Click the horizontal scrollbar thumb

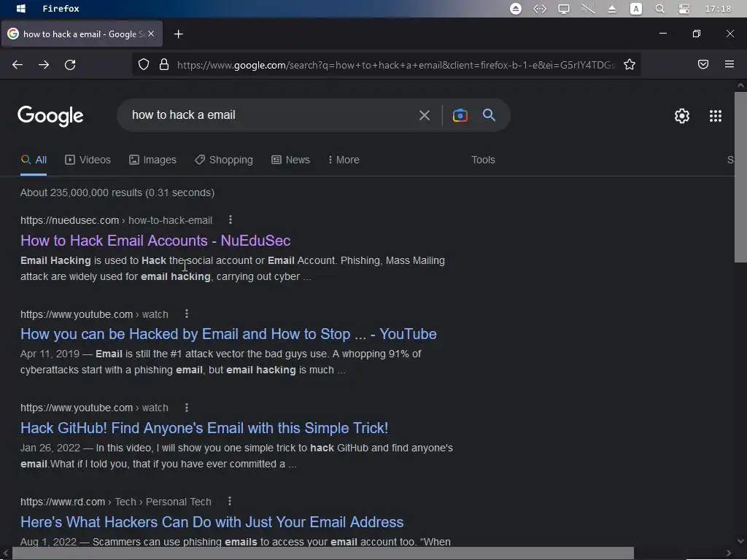[323, 553]
